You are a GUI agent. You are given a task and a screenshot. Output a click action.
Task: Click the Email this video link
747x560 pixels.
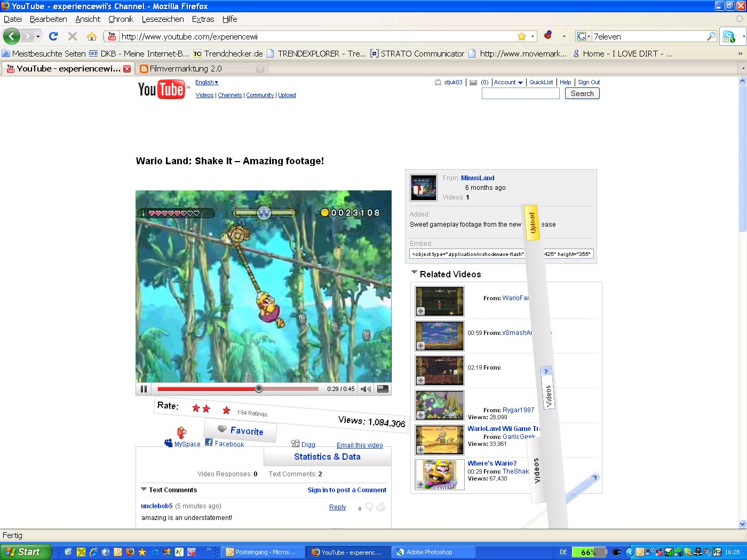click(360, 445)
